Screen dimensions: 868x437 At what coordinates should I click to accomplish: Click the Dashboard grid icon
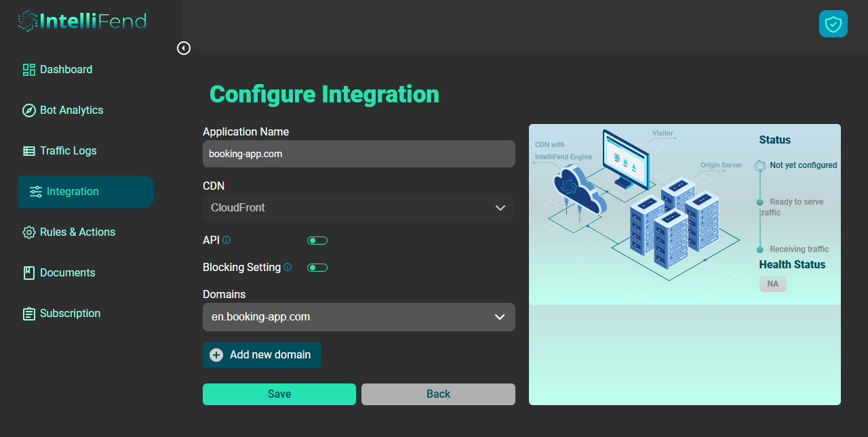pyautogui.click(x=29, y=70)
